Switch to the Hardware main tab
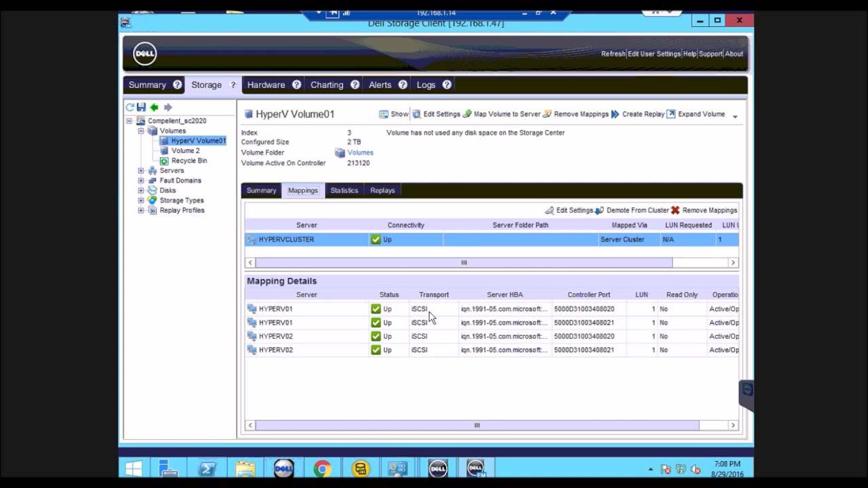This screenshot has height=488, width=868. click(266, 85)
